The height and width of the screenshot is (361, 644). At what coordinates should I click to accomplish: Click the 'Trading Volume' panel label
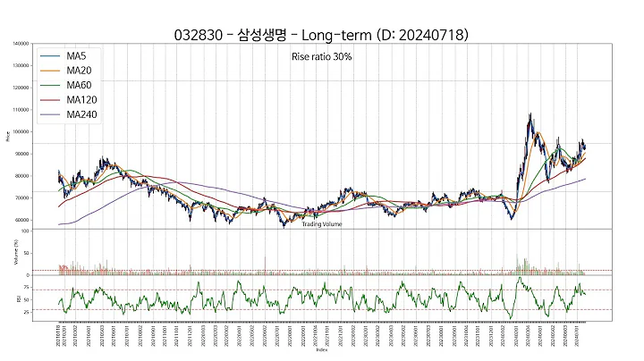coord(322,224)
